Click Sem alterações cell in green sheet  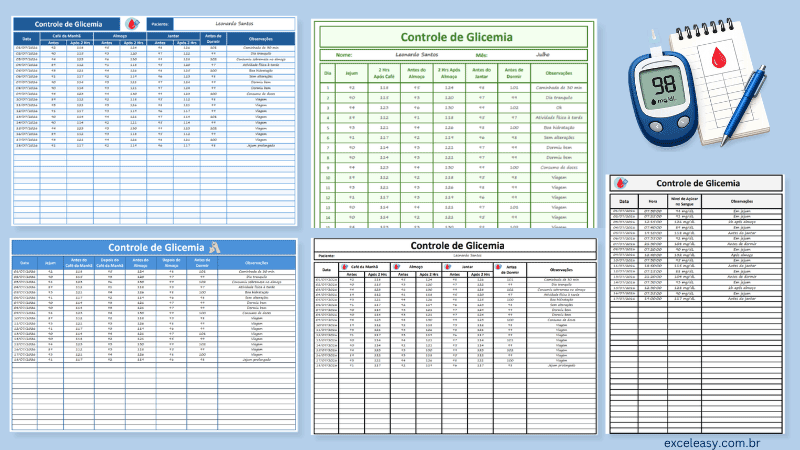(559, 137)
